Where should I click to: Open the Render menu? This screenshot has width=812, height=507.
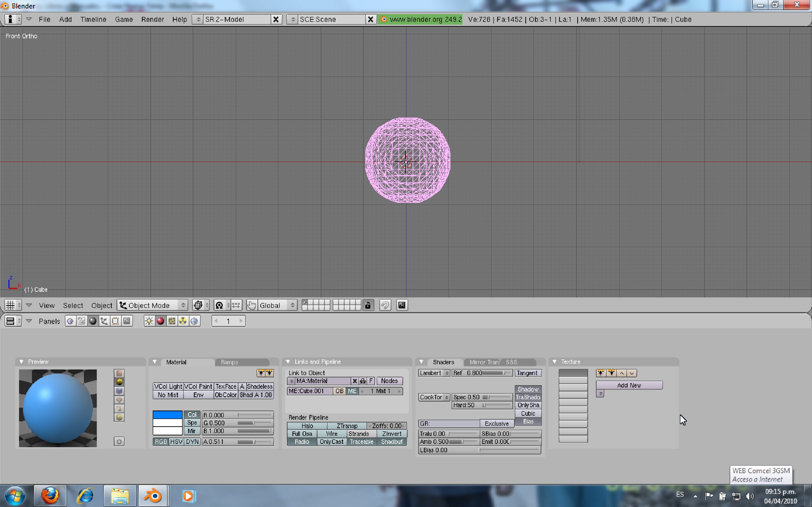point(152,19)
